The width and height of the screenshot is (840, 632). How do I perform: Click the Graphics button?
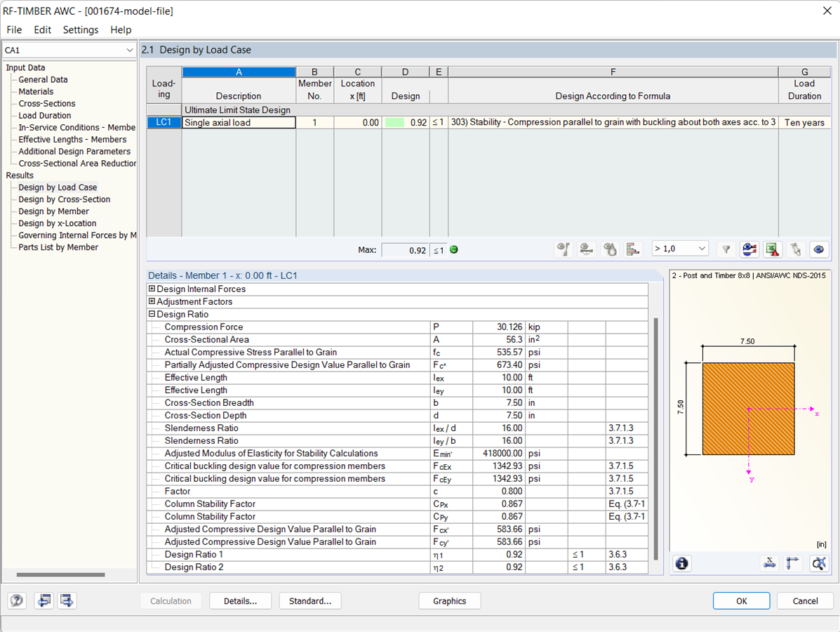click(449, 601)
